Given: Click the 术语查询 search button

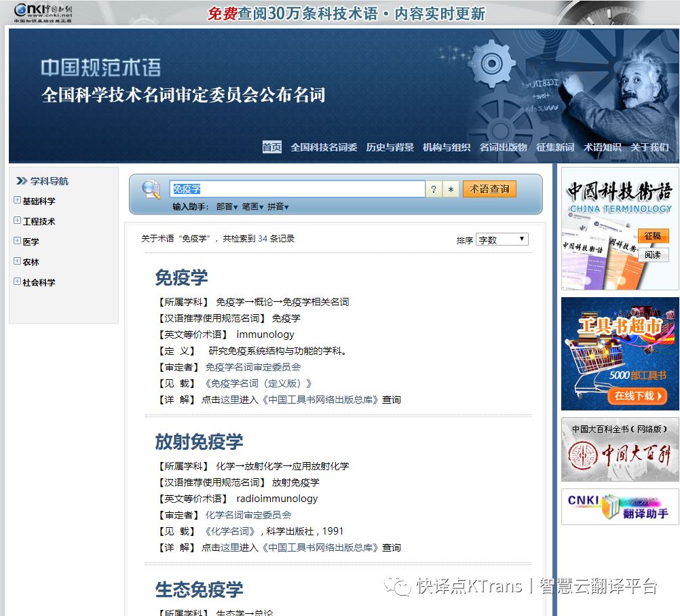Looking at the screenshot, I should pos(489,190).
